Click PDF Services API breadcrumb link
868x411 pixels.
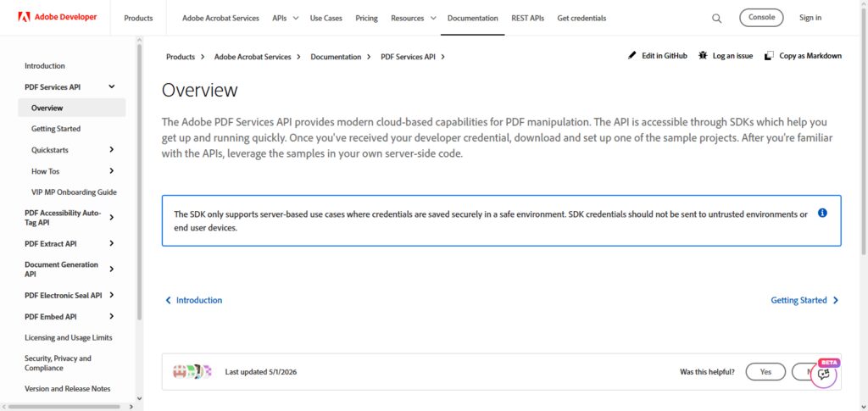click(408, 57)
